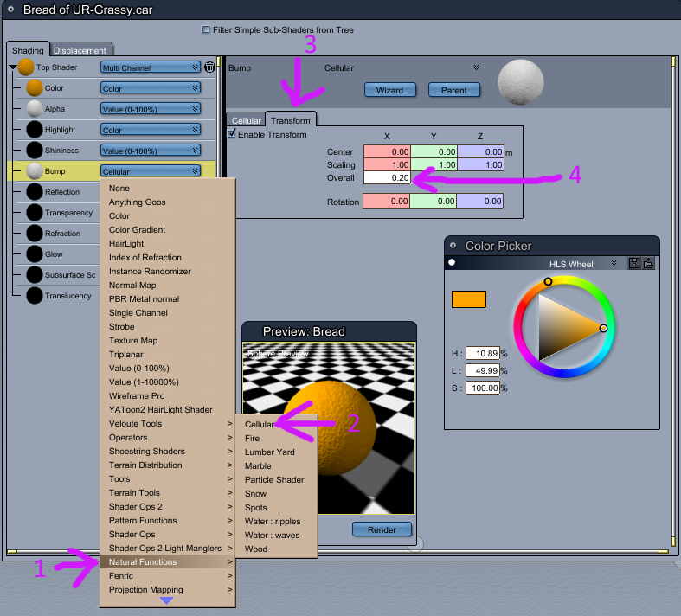681x616 pixels.
Task: Click the Highlight channel black sphere icon
Action: tap(35, 130)
